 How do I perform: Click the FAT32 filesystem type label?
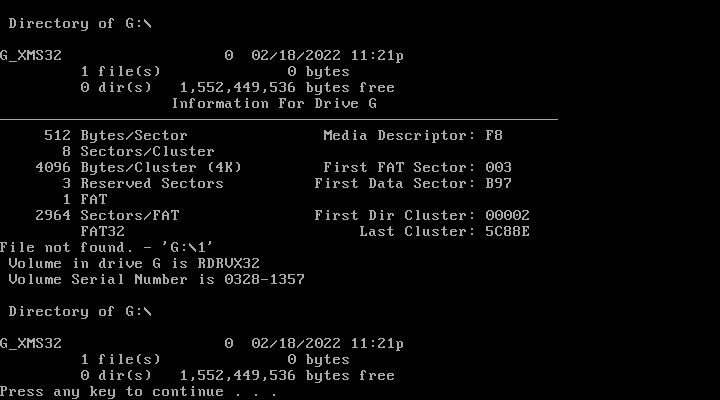point(102,231)
